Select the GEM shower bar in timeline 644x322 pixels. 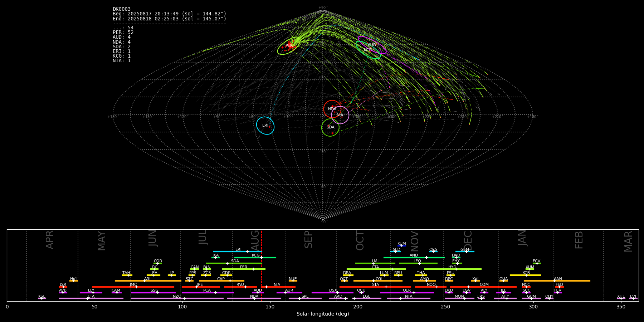pyautogui.click(x=465, y=252)
